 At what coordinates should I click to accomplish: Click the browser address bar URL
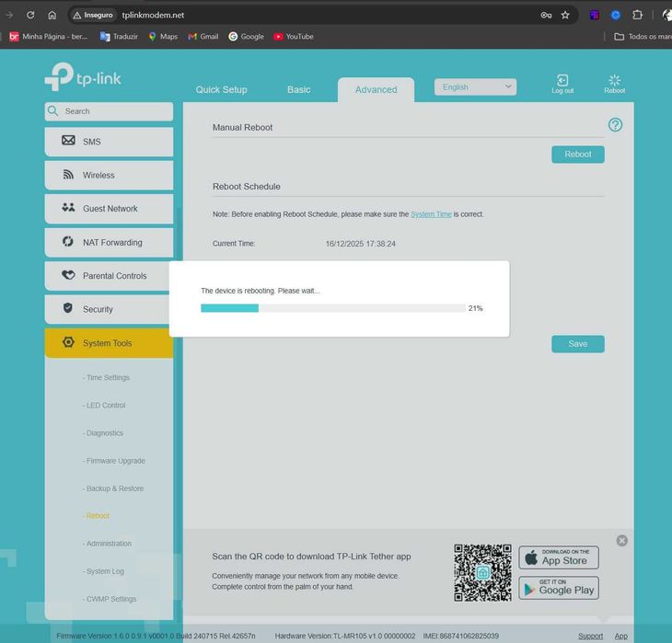pos(153,15)
